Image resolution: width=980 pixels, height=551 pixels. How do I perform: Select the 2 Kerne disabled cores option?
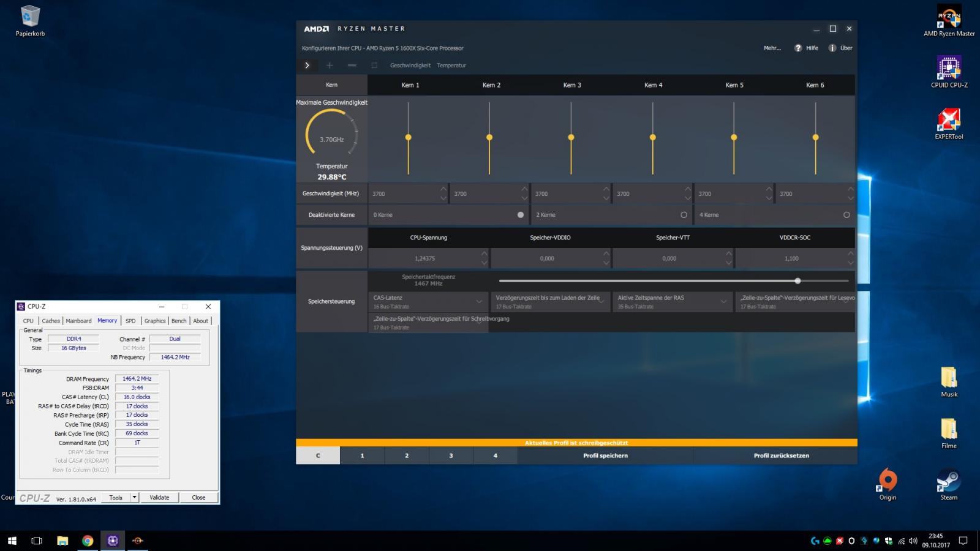pyautogui.click(x=684, y=215)
